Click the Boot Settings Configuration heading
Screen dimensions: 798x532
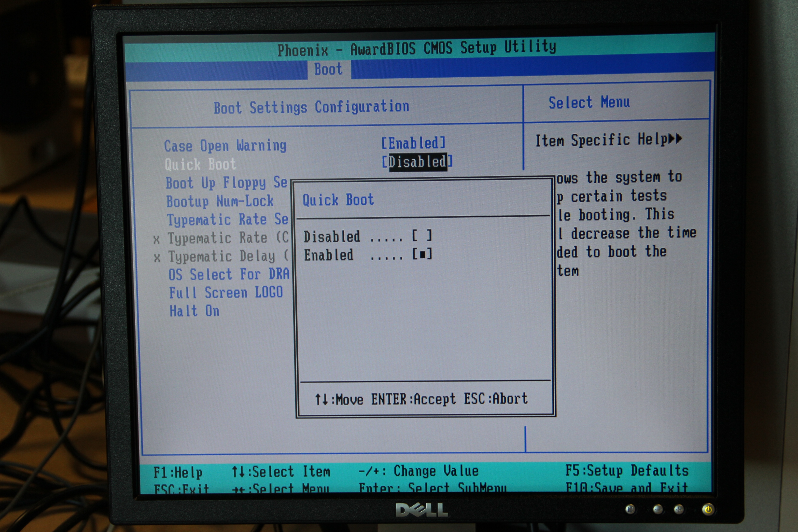click(x=312, y=108)
